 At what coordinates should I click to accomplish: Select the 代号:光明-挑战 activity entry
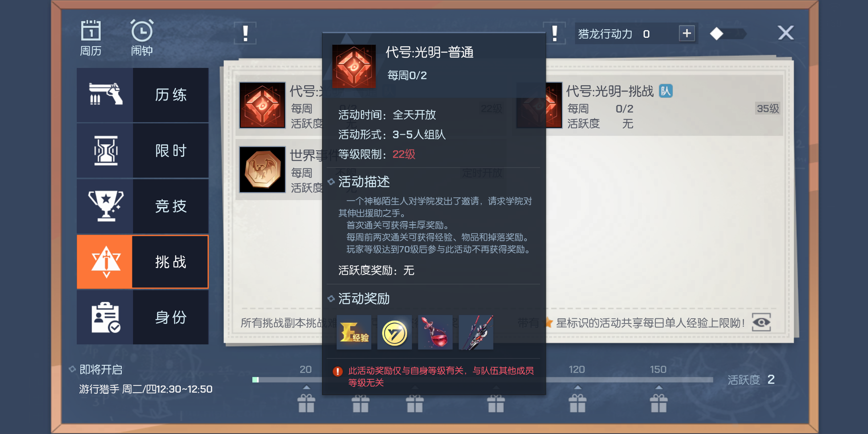click(x=649, y=106)
